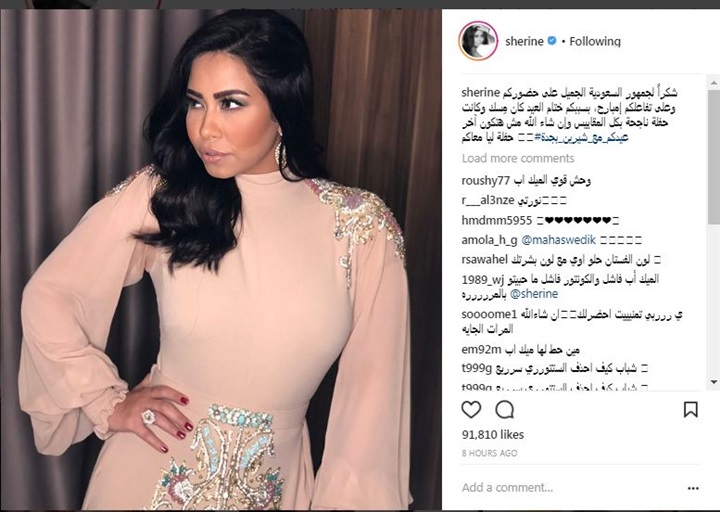Visit commenter roushy77's profile

click(x=485, y=180)
